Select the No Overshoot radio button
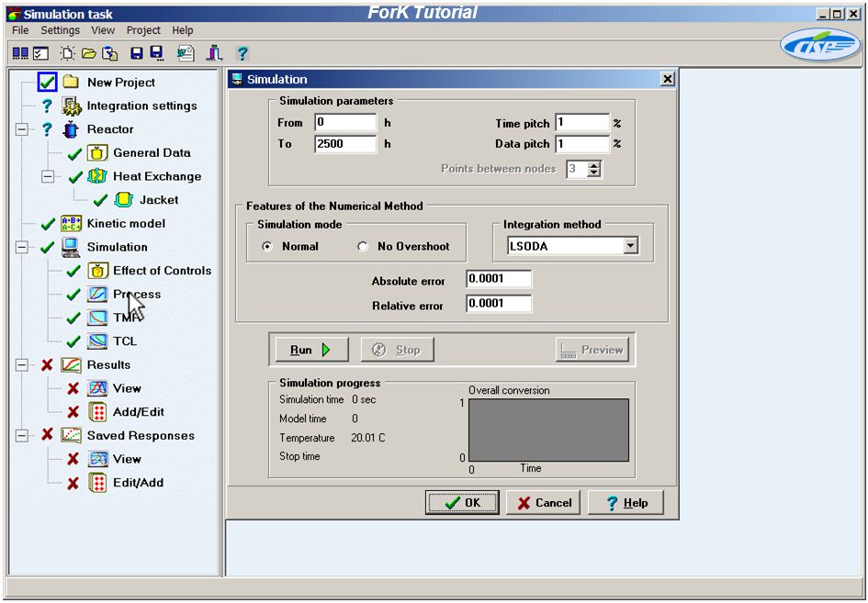The height and width of the screenshot is (603, 868). click(x=363, y=247)
